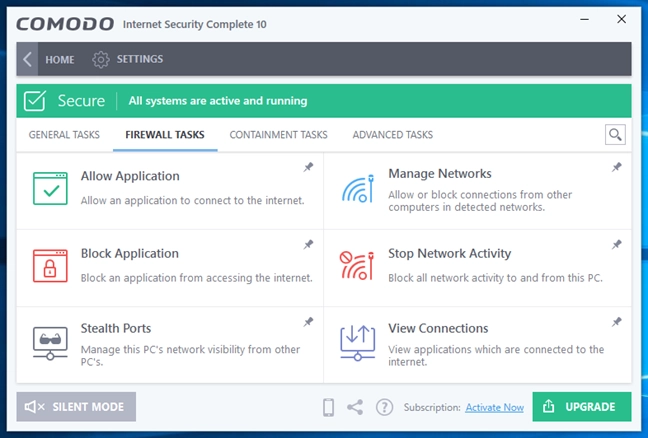This screenshot has height=438, width=648.
Task: Pin the Block Application task
Action: (308, 245)
